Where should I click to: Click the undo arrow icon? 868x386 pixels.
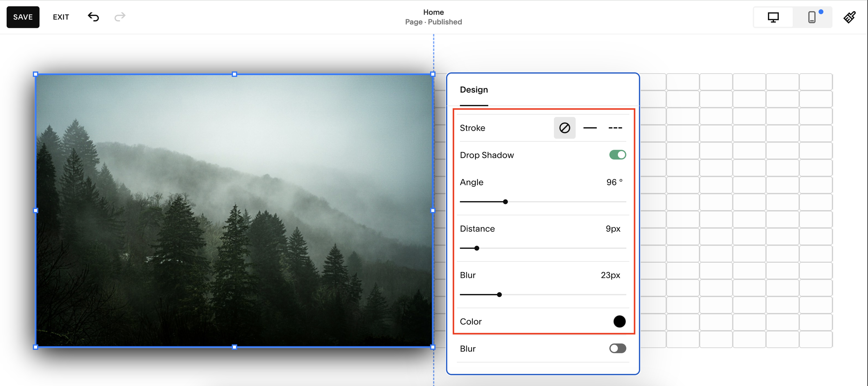[93, 17]
